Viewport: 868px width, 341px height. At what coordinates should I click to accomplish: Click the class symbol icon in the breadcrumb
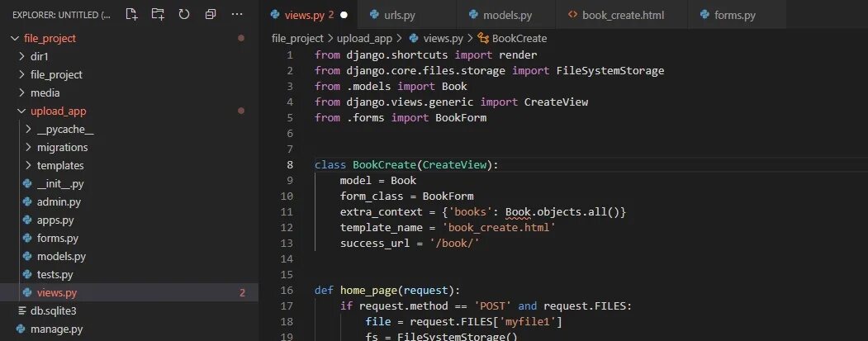pos(482,38)
